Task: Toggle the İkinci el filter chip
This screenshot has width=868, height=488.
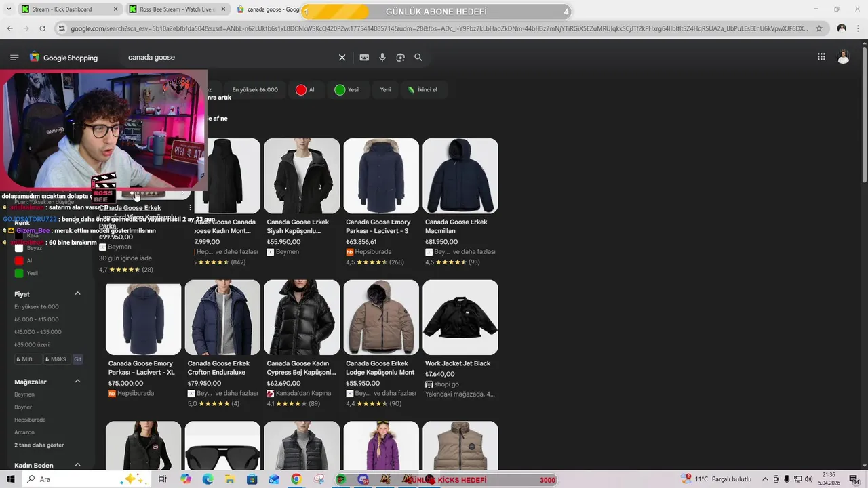Action: 422,89
